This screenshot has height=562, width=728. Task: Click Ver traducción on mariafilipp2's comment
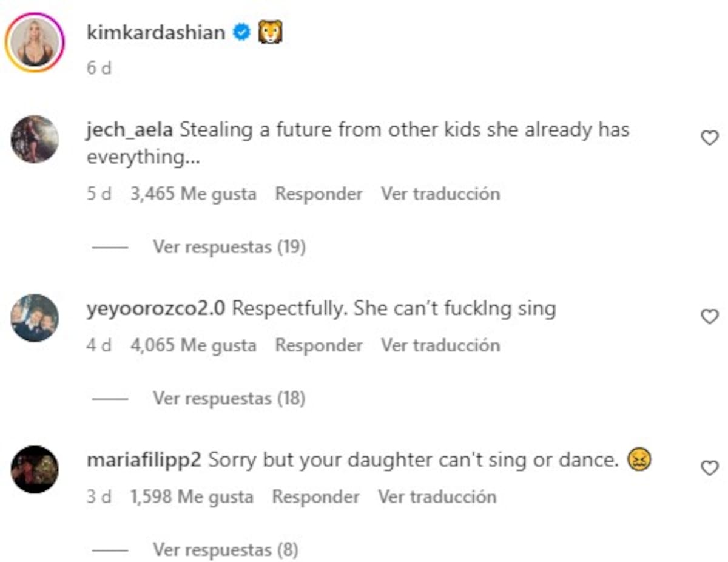pyautogui.click(x=440, y=496)
